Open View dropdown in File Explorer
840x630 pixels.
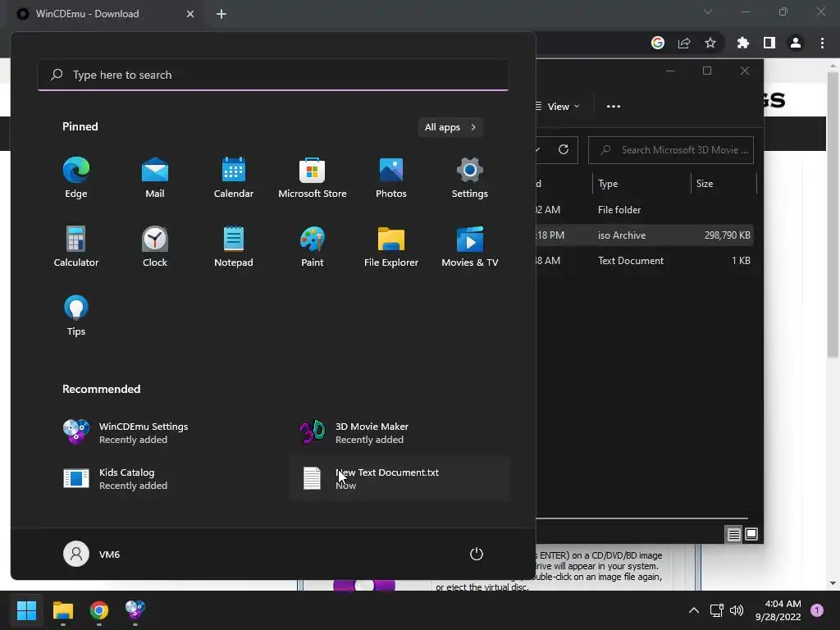(x=557, y=107)
